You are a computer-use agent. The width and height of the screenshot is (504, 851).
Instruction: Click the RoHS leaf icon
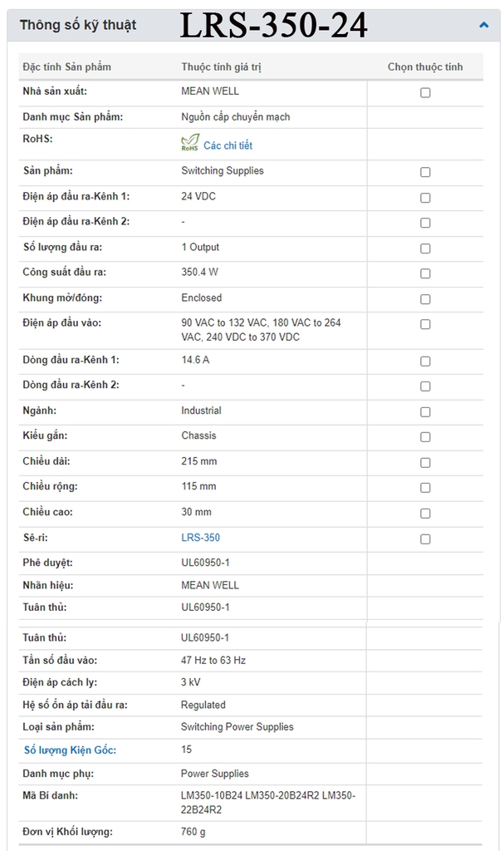[190, 143]
